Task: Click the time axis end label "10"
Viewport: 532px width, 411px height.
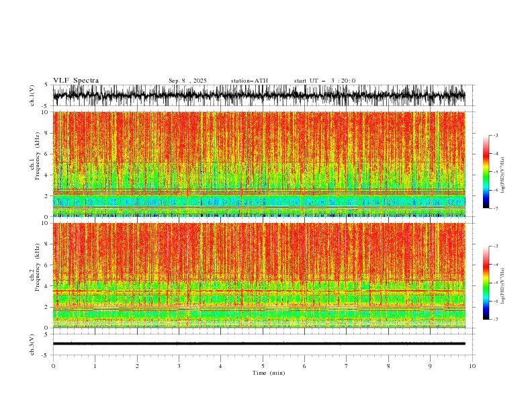Action: (472, 366)
